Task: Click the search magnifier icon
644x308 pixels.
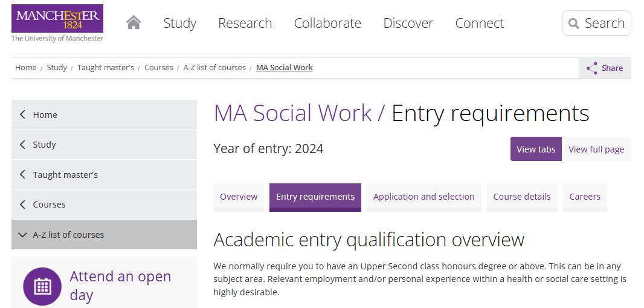Action: click(x=574, y=24)
